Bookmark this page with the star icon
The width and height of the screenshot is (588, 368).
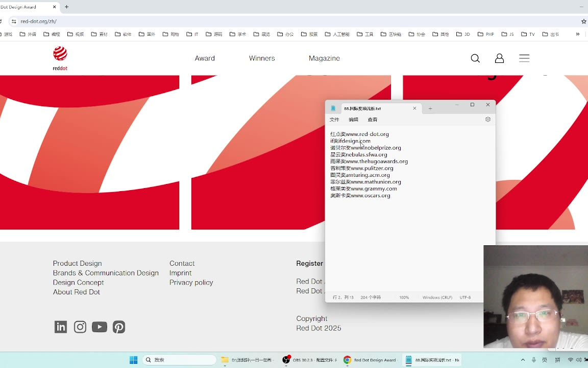[x=583, y=21]
